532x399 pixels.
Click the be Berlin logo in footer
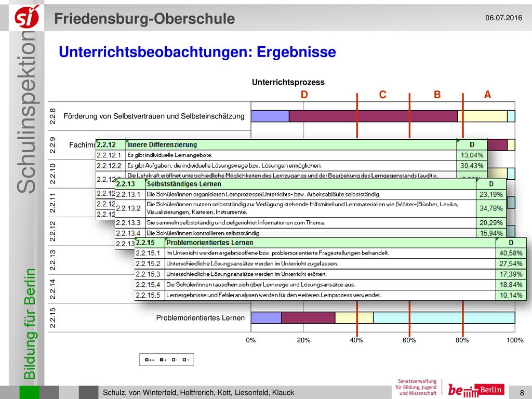(x=476, y=390)
